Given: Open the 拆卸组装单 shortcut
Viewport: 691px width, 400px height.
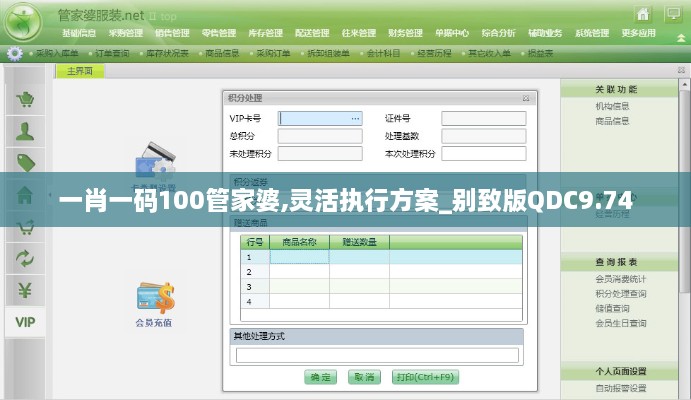Looking at the screenshot, I should (x=328, y=53).
